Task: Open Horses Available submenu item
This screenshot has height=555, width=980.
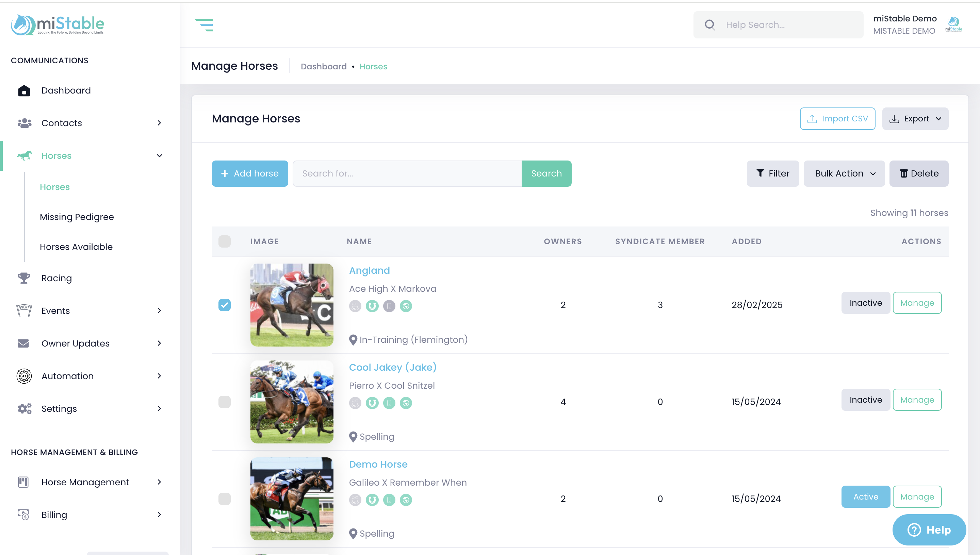Action: click(x=76, y=247)
